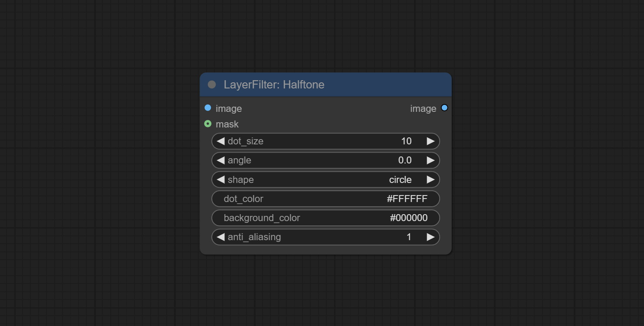
Task: Edit the background_color field #000000
Action: pyautogui.click(x=325, y=218)
